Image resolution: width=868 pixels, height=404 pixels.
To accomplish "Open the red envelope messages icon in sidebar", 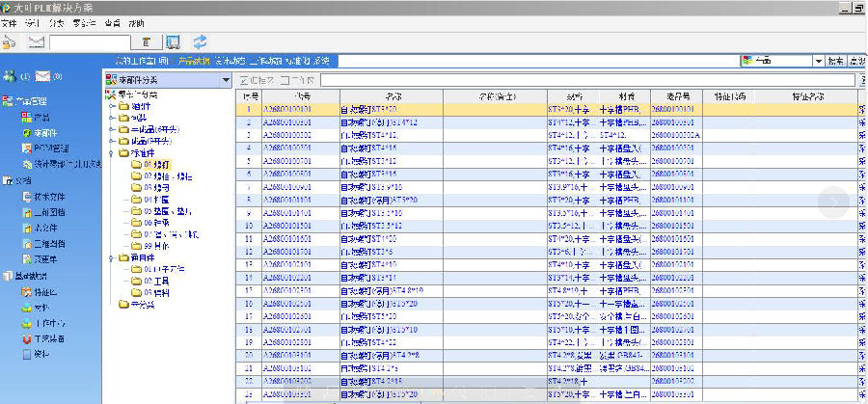I will (43, 76).
